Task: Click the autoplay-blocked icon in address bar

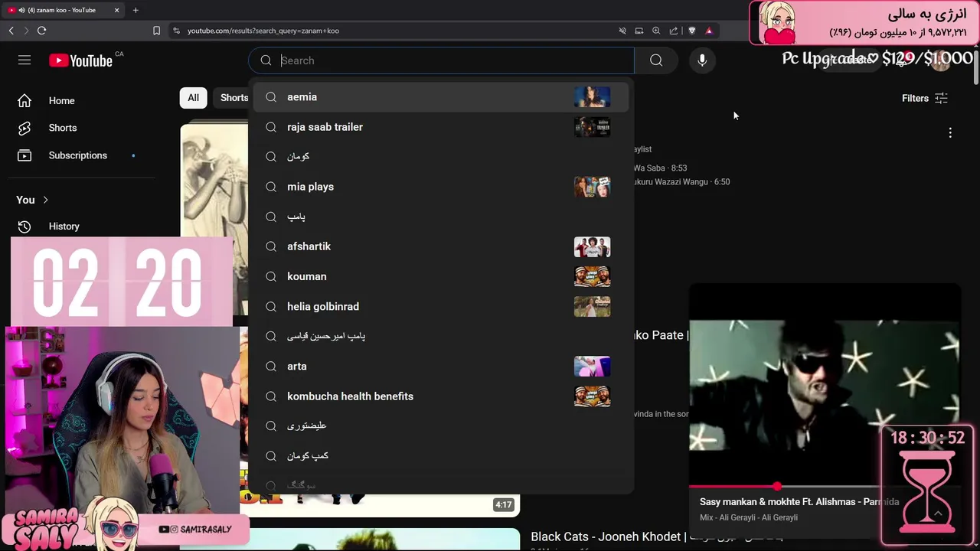Action: tap(622, 31)
